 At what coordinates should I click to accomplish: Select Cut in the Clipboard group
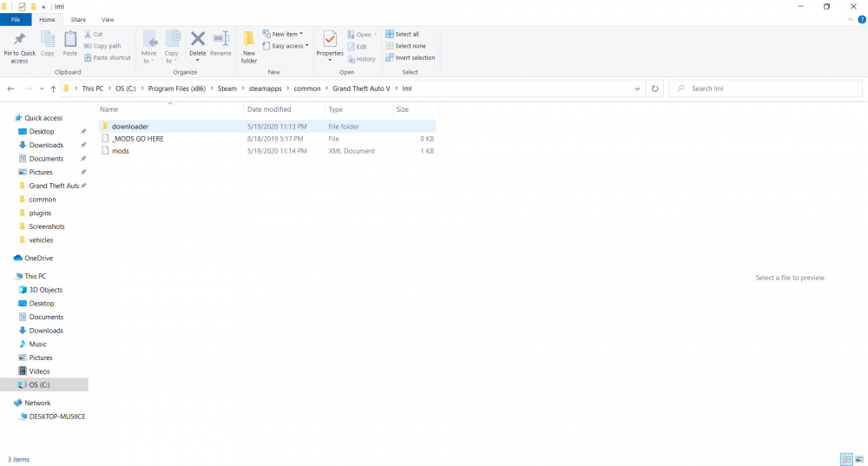tap(94, 35)
